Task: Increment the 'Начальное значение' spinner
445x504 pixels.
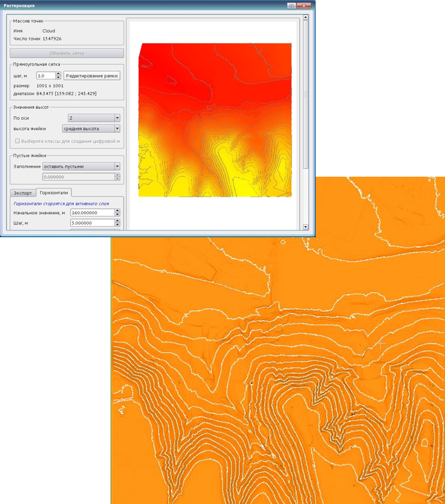Action: tap(117, 211)
